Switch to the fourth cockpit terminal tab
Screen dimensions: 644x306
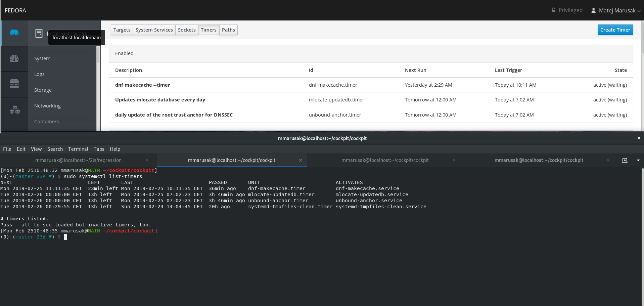tap(539, 160)
